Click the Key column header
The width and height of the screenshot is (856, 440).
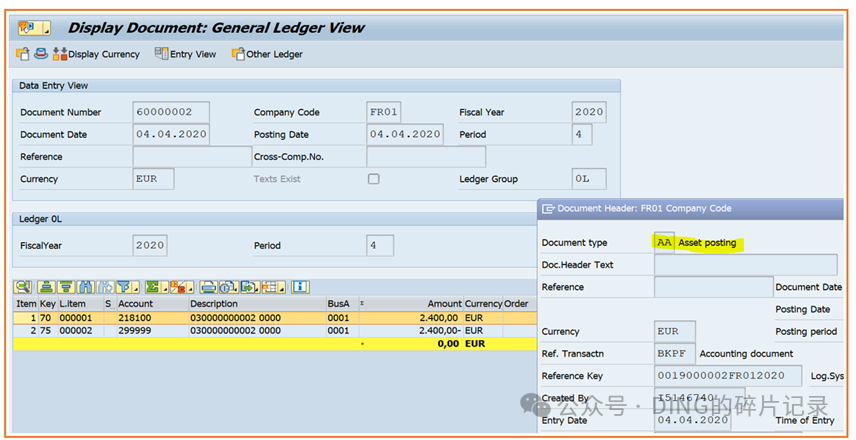coord(48,304)
